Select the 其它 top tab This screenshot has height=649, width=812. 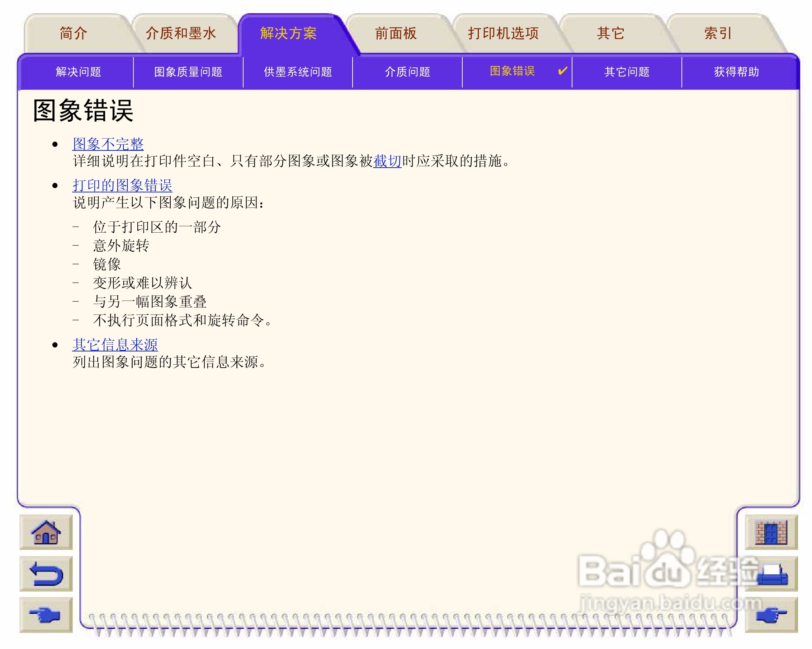click(610, 33)
